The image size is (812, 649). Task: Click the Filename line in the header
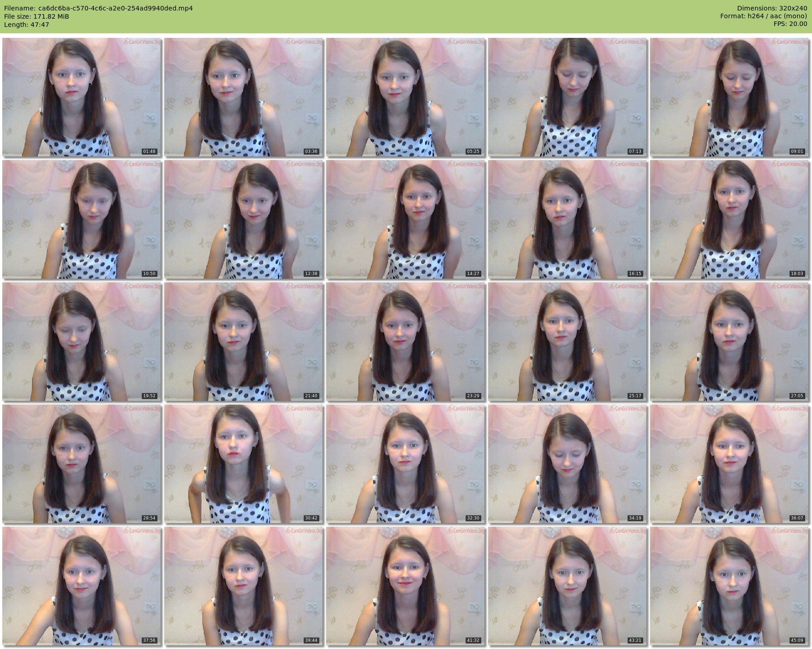(x=99, y=8)
